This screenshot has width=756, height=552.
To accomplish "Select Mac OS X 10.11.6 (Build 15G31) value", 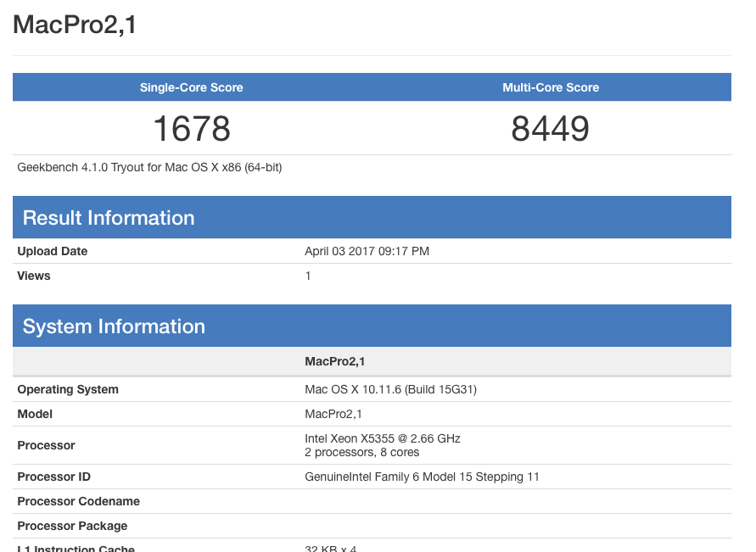I will click(390, 390).
